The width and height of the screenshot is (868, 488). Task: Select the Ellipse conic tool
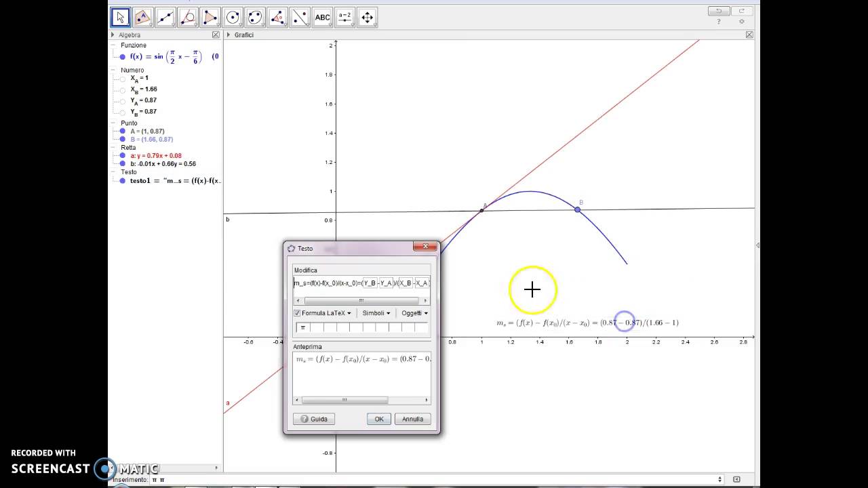pos(255,18)
